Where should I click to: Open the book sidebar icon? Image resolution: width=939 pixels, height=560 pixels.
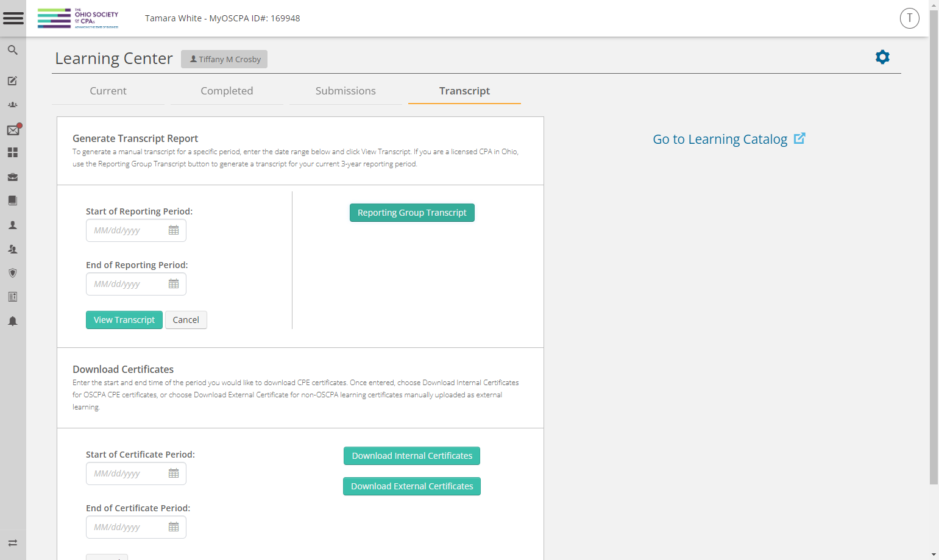point(12,200)
